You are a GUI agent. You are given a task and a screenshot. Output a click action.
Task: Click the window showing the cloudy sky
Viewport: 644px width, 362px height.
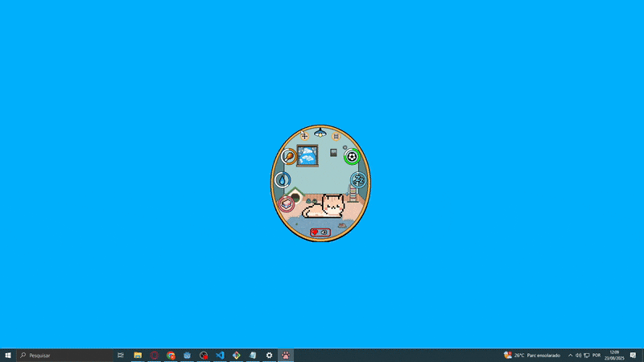308,155
